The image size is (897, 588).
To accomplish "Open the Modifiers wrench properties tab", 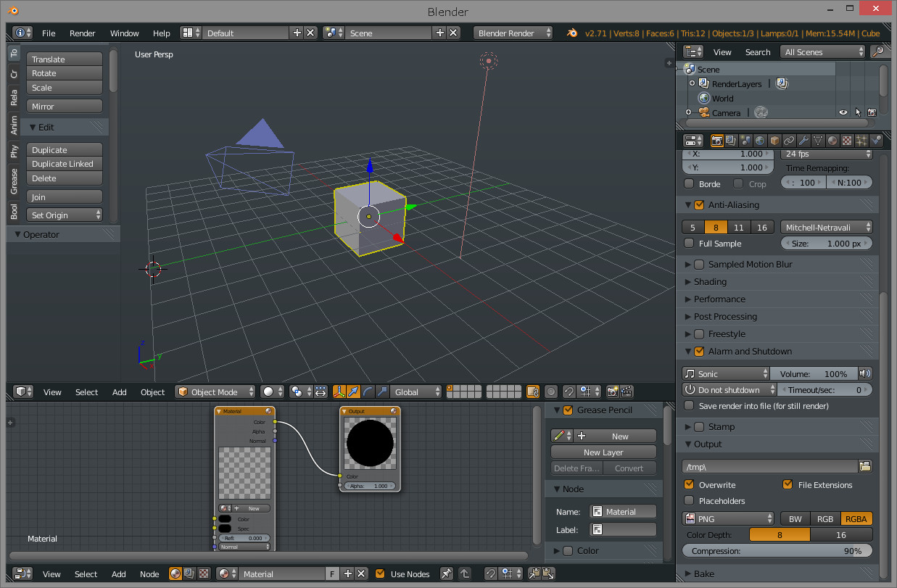I will click(x=803, y=141).
